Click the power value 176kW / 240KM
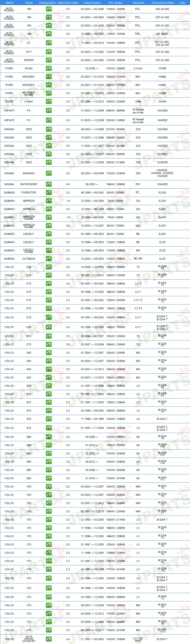 pyautogui.click(x=115, y=300)
